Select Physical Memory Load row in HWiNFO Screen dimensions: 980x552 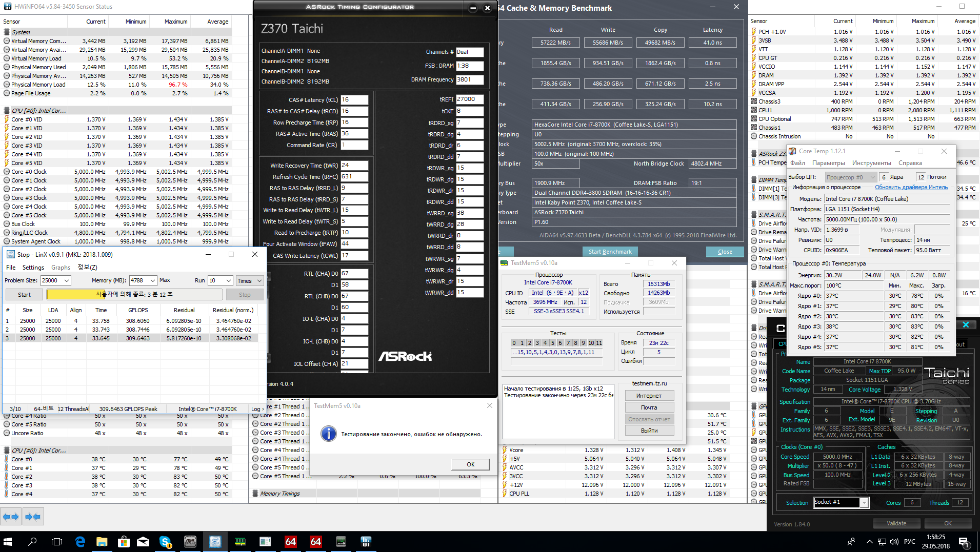click(x=116, y=85)
